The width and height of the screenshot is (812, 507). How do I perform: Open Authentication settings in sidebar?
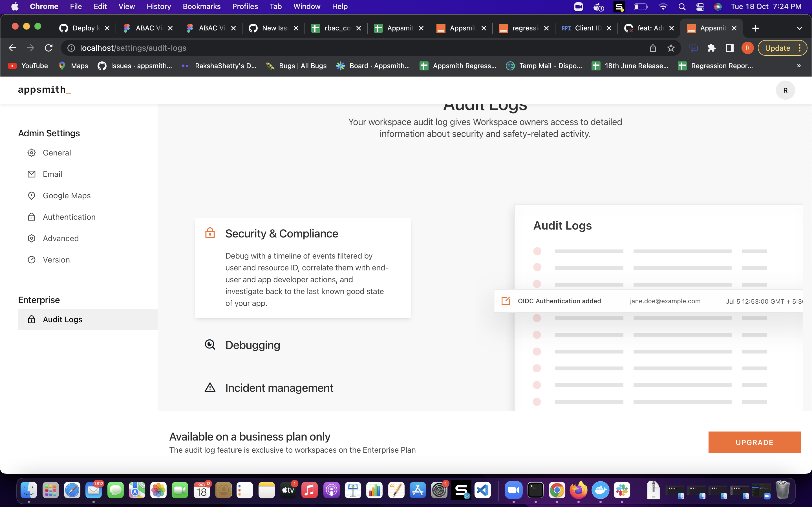(69, 217)
